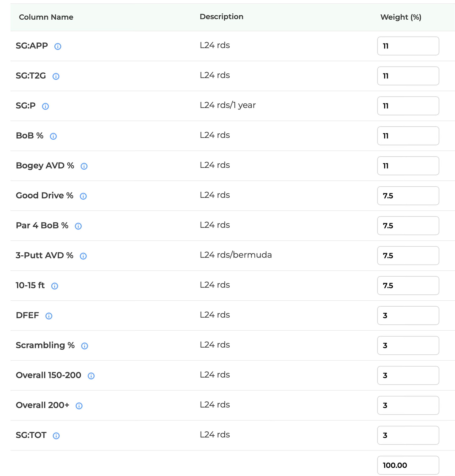Click the info icon next to SG:P
The height and width of the screenshot is (476, 455).
pyautogui.click(x=45, y=106)
